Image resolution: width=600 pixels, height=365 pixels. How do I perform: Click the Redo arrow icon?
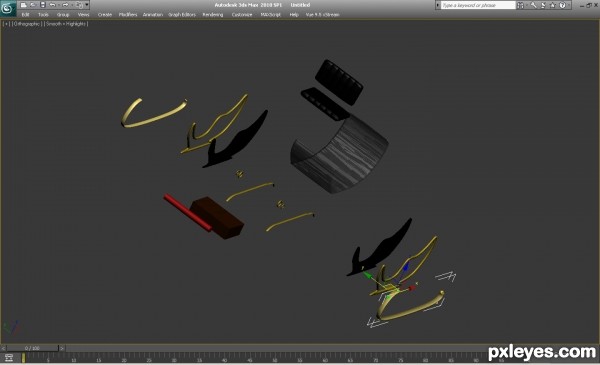(x=65, y=5)
